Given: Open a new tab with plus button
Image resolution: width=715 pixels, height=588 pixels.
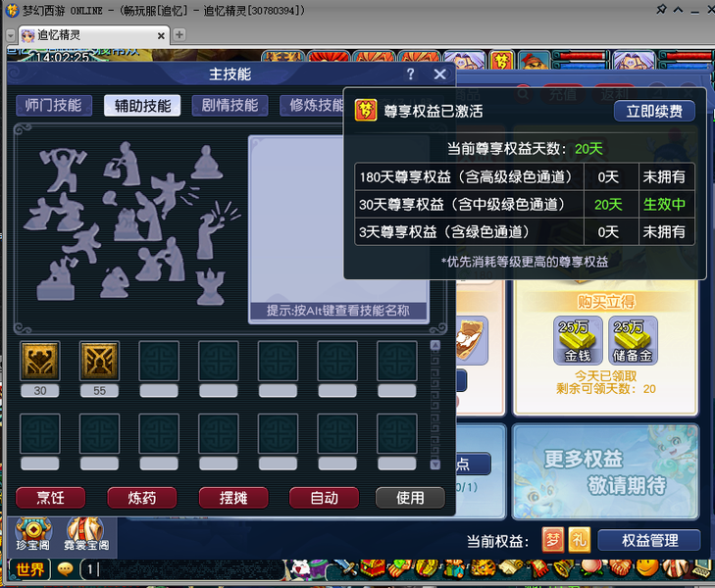Looking at the screenshot, I should (179, 34).
